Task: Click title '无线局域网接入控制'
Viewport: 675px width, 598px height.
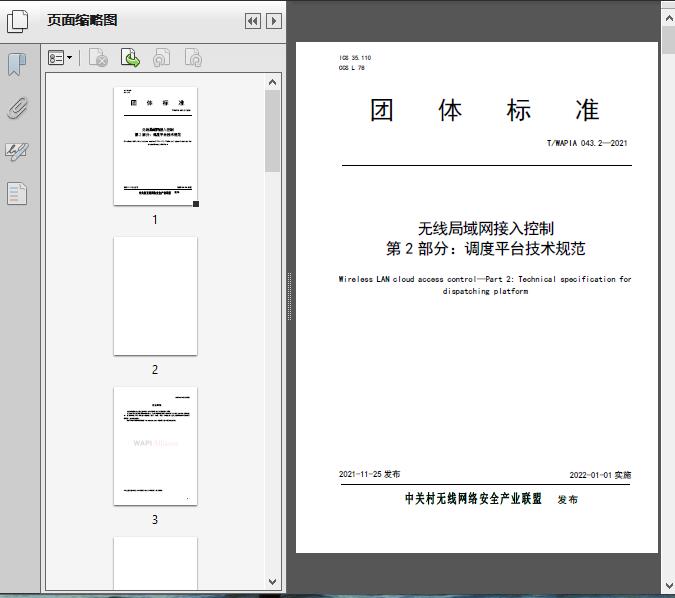Action: [486, 229]
